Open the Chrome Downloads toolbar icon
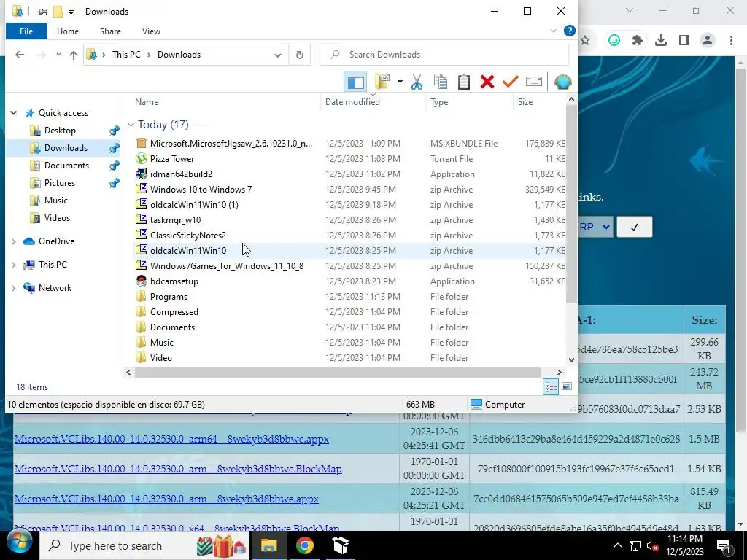Screen dimensions: 747x560 [661, 41]
